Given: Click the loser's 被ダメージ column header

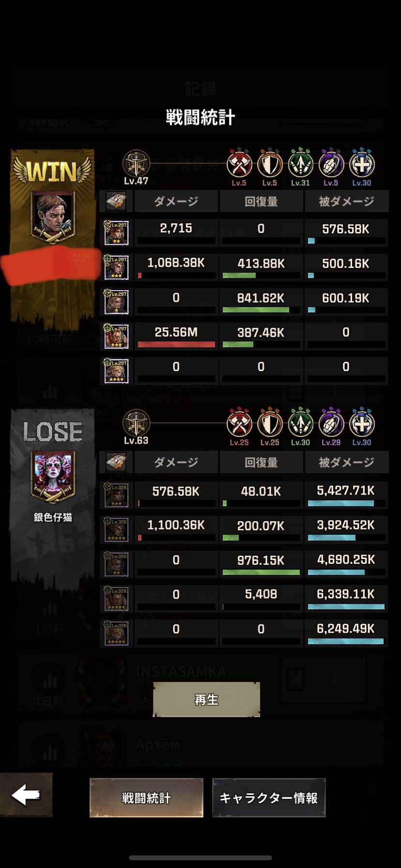Looking at the screenshot, I should (x=346, y=462).
